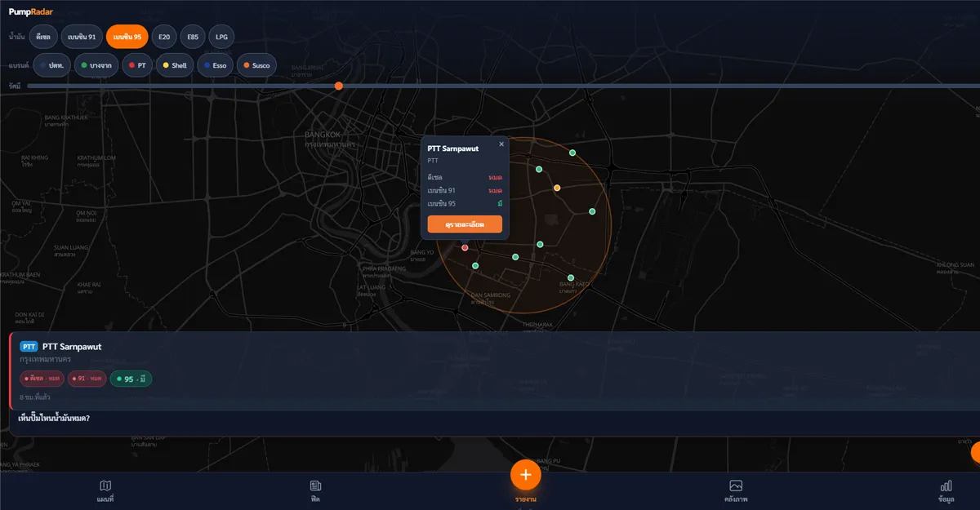The height and width of the screenshot is (510, 980).
Task: Open the map (แผนที่) tab icon
Action: coord(105,486)
